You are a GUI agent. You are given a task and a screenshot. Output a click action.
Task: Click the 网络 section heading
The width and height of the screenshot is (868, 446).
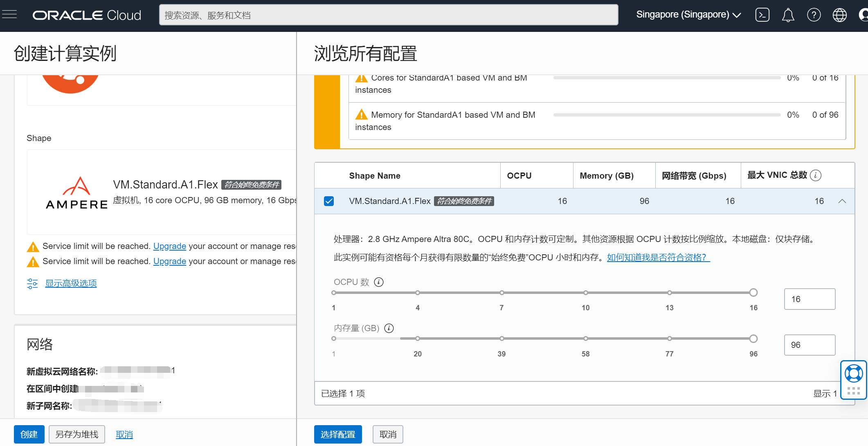pos(40,344)
